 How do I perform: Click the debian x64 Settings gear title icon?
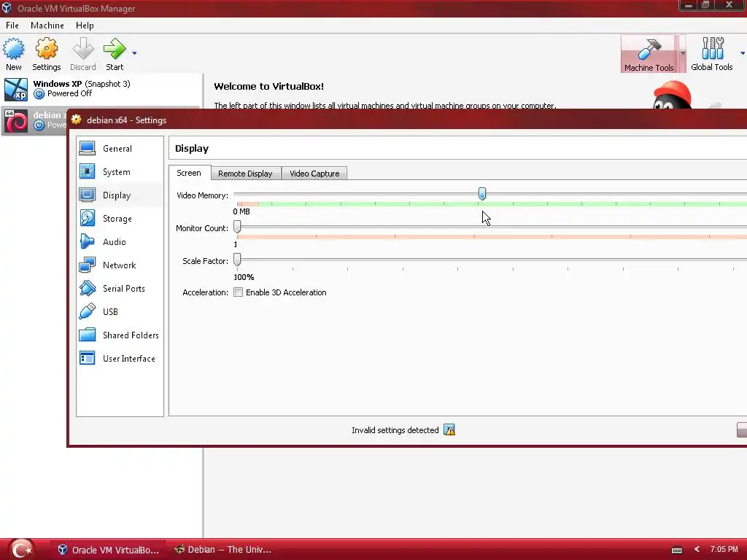coord(76,120)
